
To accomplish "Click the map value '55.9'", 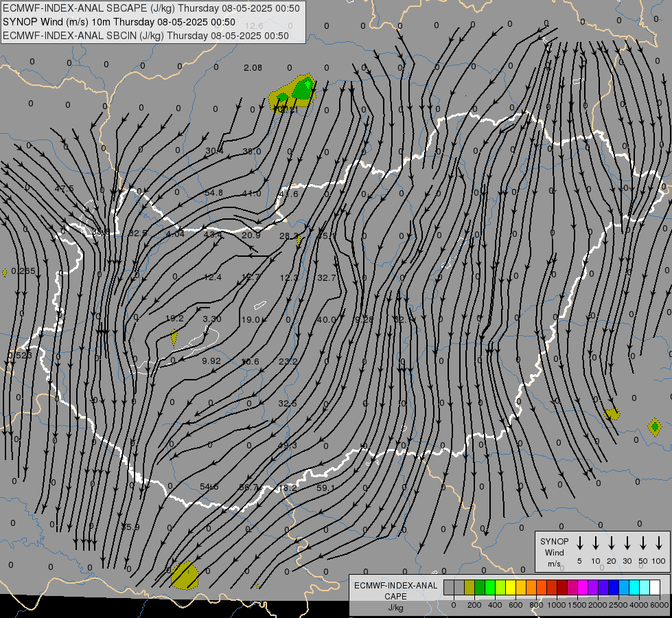I will point(130,527).
